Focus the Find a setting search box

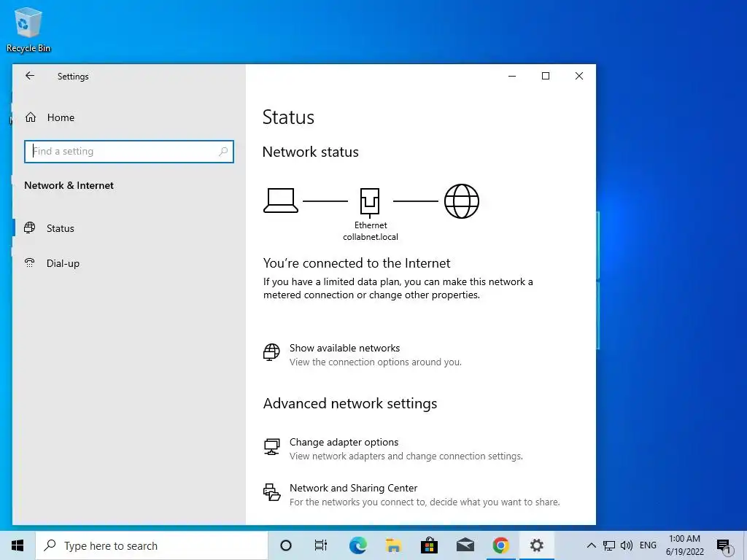pyautogui.click(x=128, y=152)
